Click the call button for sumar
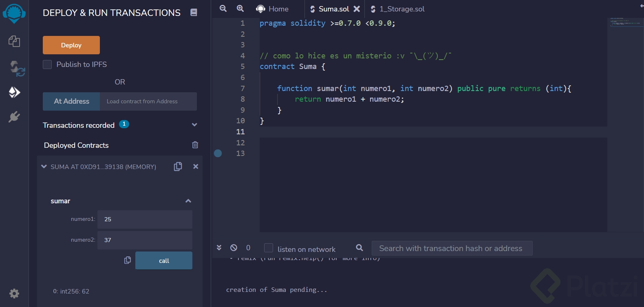Viewport: 644px width, 307px height. tap(164, 260)
